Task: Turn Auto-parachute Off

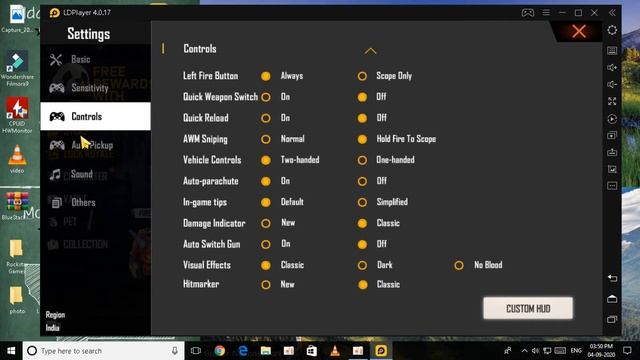Action: pos(362,181)
